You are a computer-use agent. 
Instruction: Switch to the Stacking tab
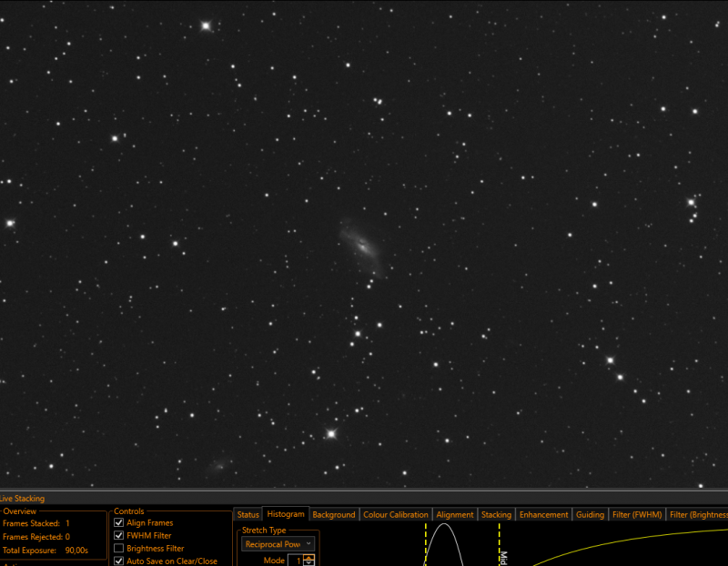[496, 514]
